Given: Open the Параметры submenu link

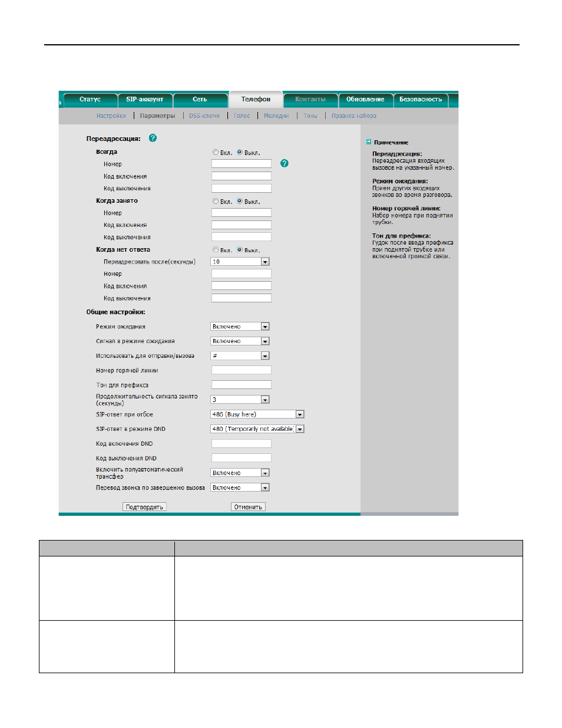Looking at the screenshot, I should coord(157,116).
